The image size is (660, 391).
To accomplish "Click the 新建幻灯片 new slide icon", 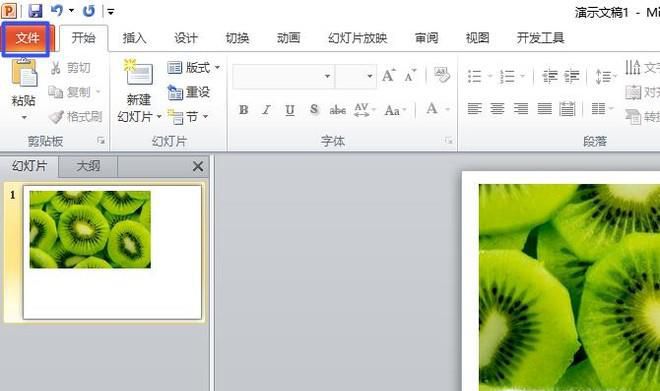I will point(138,73).
